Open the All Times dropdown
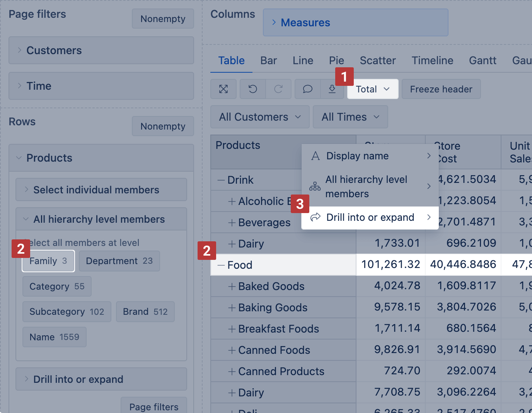This screenshot has height=413, width=532. [350, 117]
